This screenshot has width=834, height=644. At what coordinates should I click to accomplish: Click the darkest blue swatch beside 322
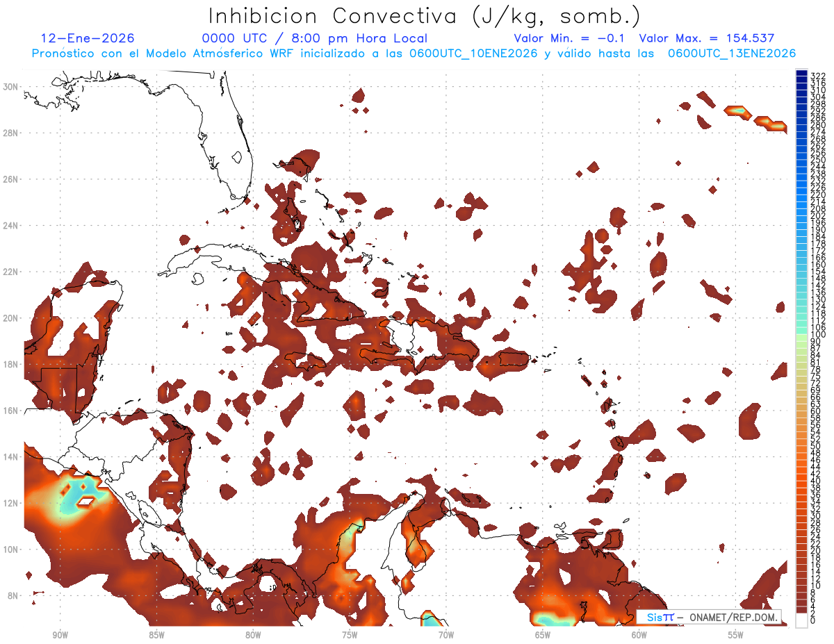pos(801,73)
